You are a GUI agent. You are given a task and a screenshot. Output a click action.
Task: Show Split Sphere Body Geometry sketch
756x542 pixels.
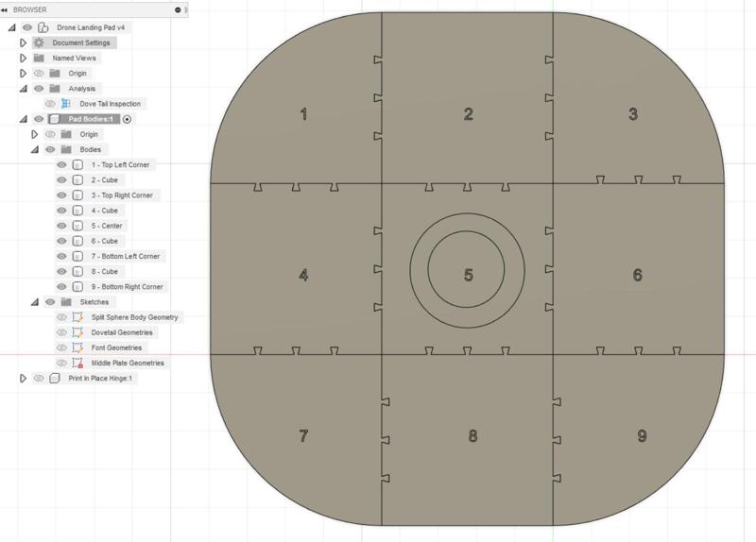point(61,317)
